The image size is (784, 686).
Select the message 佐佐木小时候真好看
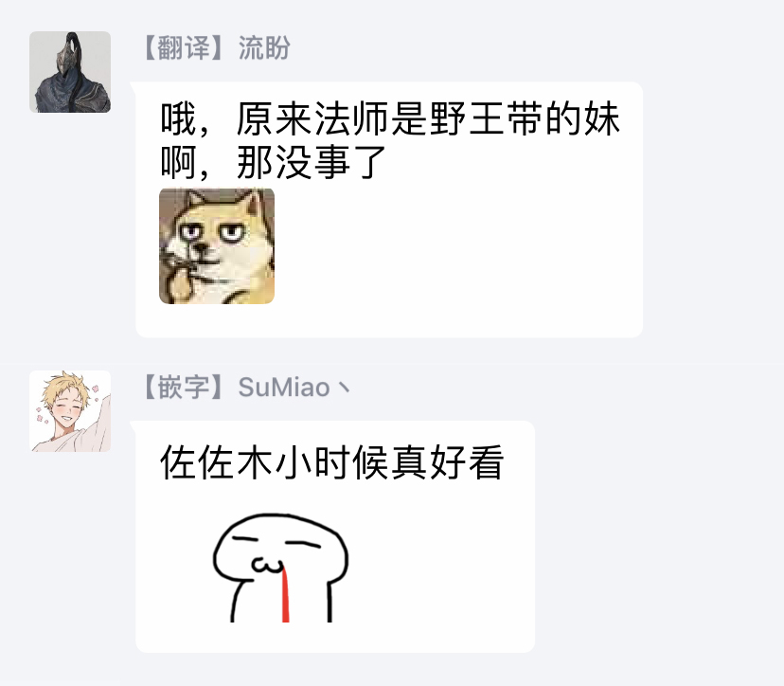[335, 536]
